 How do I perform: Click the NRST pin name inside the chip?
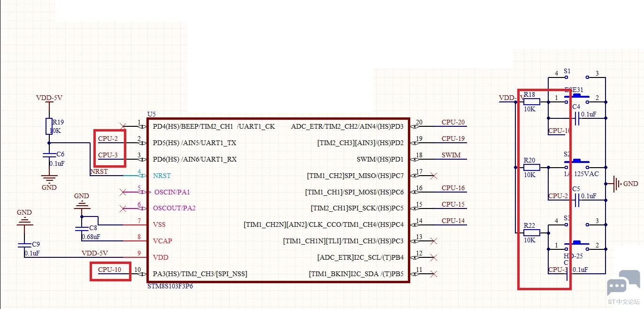pyautogui.click(x=162, y=176)
